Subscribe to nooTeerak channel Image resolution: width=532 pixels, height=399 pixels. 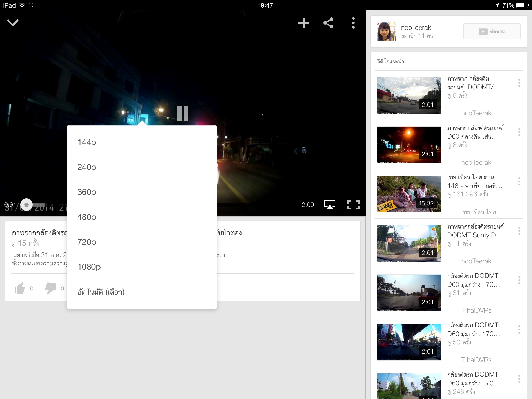pos(491,31)
